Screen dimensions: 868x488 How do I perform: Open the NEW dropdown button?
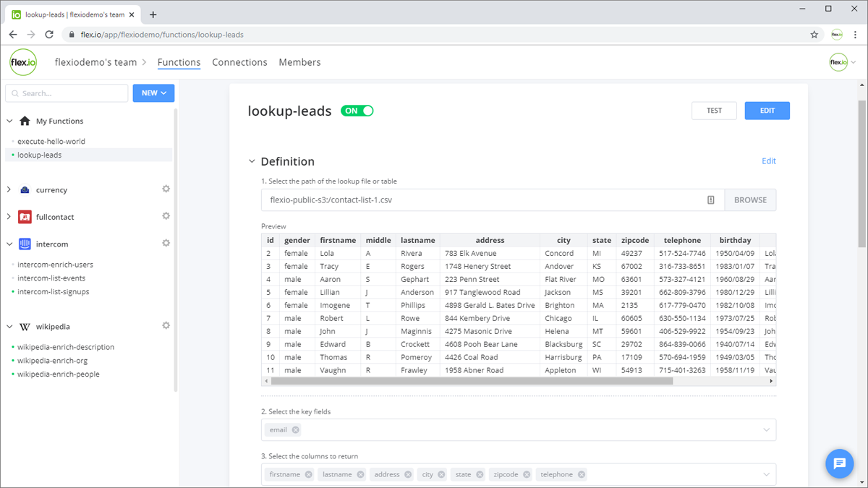click(153, 93)
